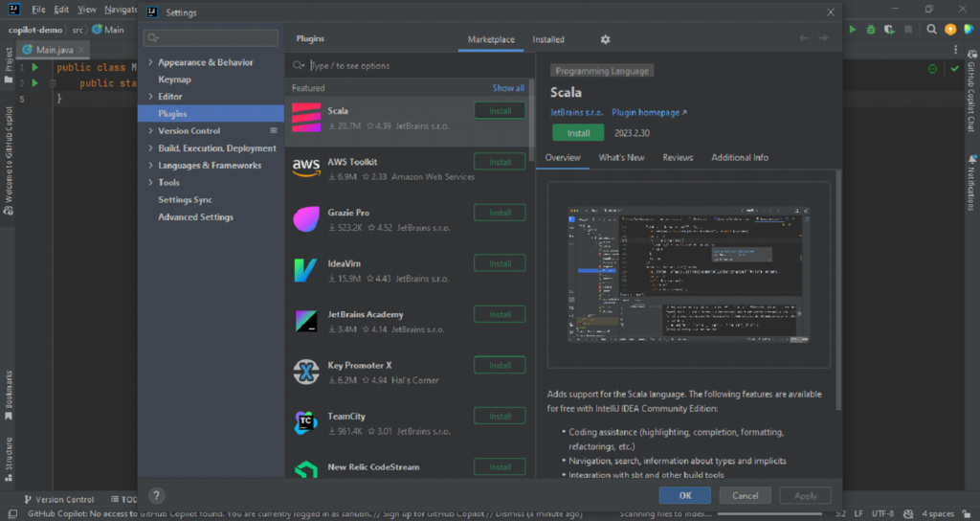Cancel the Settings dialog
Viewport: 980px width, 521px height.
pyautogui.click(x=745, y=495)
